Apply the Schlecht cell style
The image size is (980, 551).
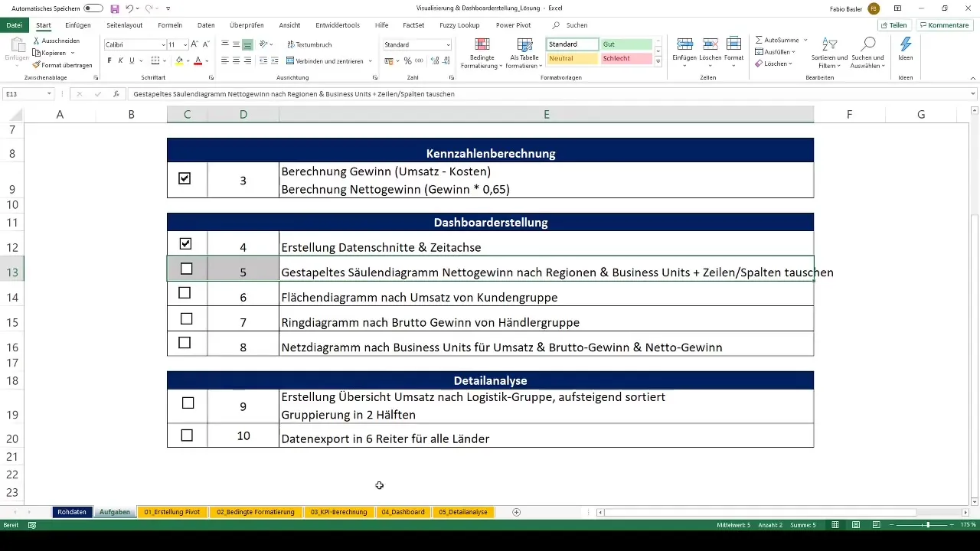[x=626, y=59]
